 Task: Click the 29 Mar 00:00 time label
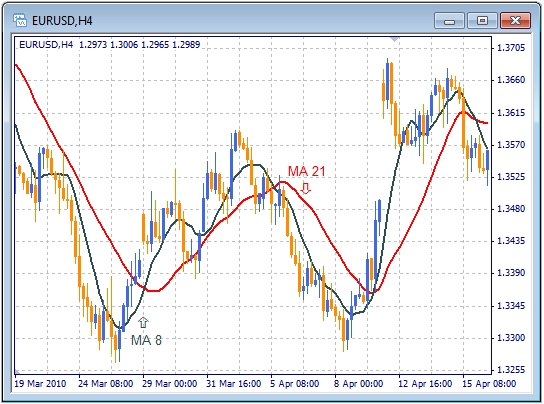tap(170, 384)
